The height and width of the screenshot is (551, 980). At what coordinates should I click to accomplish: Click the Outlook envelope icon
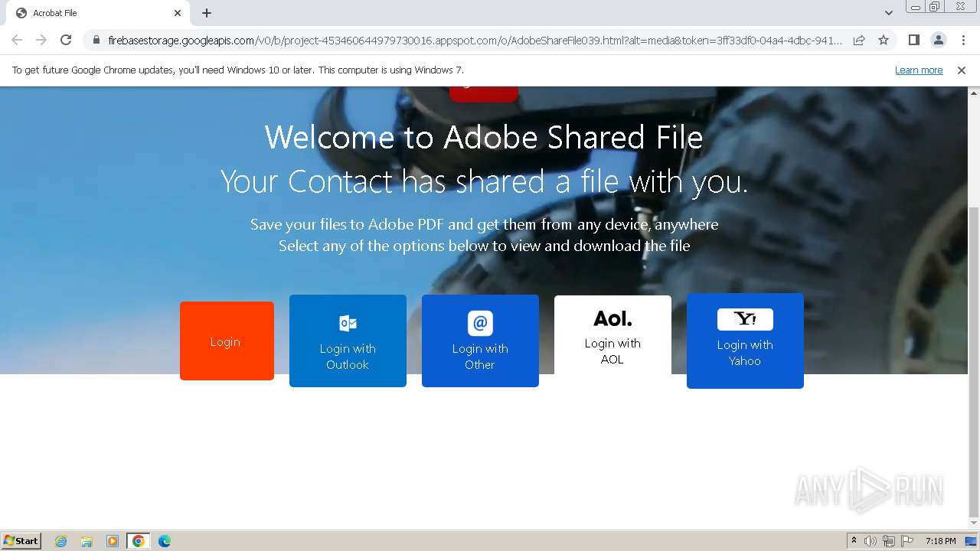pos(348,323)
